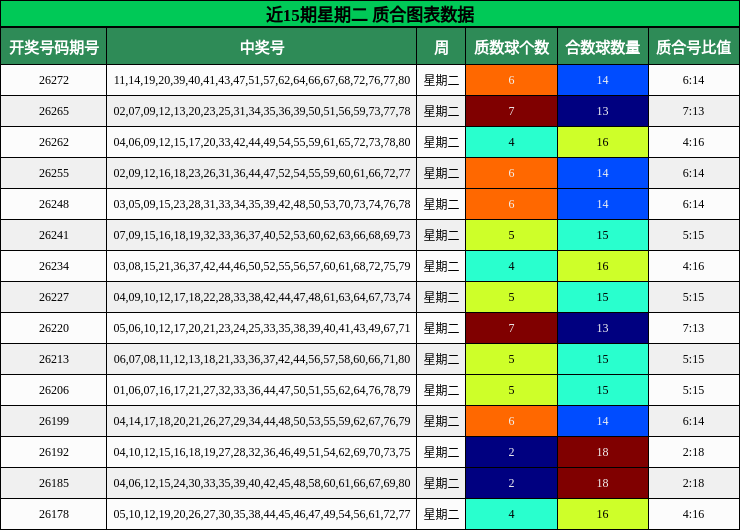Click ratio 5:15 in row 26227

click(693, 297)
